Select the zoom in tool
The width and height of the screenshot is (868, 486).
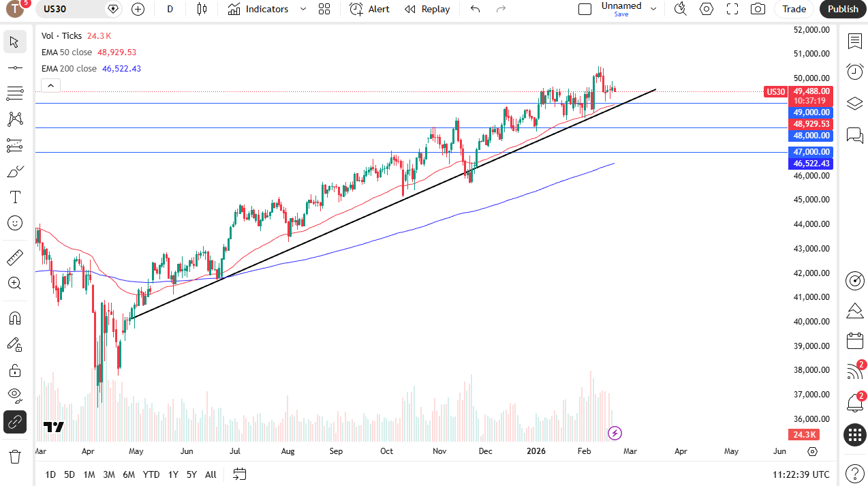coord(15,283)
